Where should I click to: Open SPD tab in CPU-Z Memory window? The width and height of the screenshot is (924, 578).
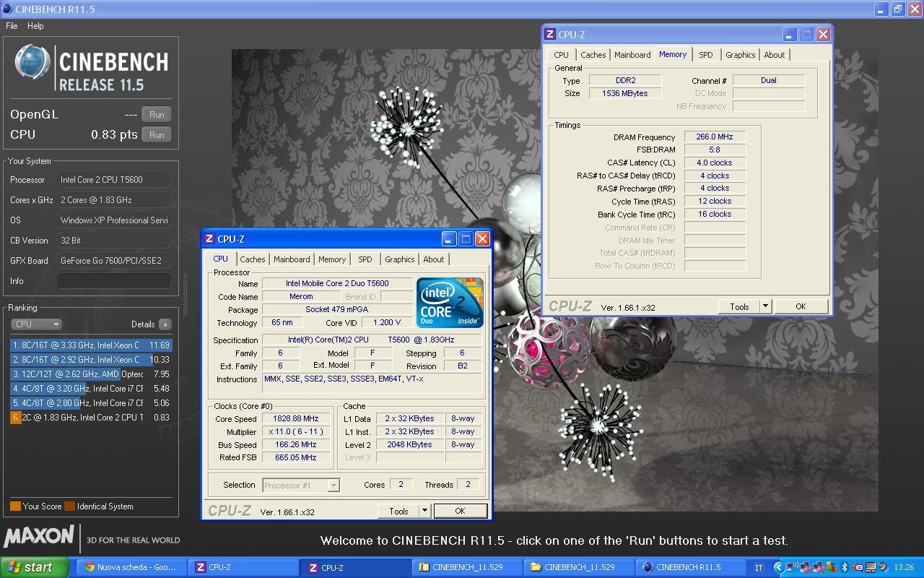coord(706,55)
